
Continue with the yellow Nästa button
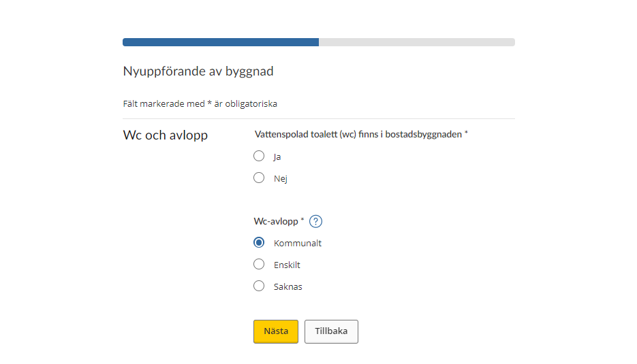(x=276, y=331)
